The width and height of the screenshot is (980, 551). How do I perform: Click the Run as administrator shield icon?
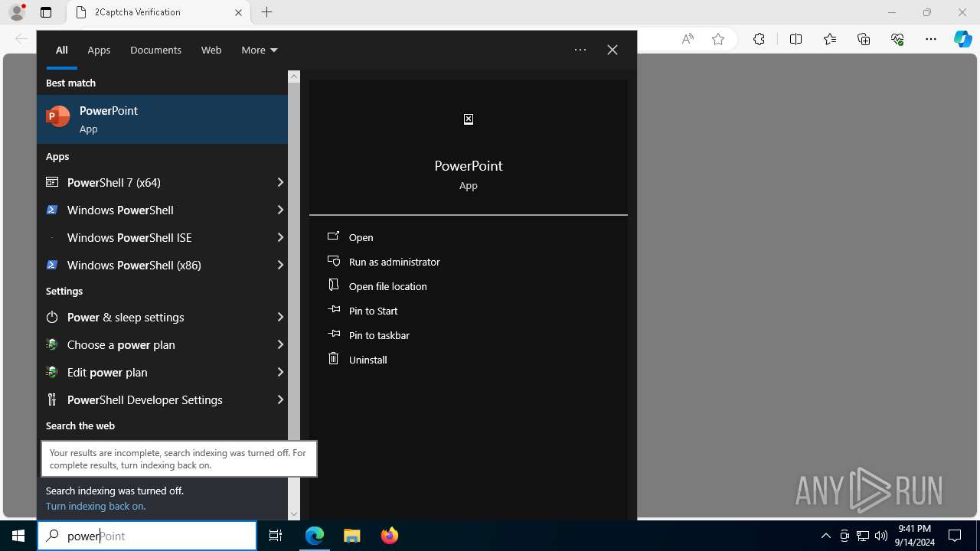click(x=333, y=261)
